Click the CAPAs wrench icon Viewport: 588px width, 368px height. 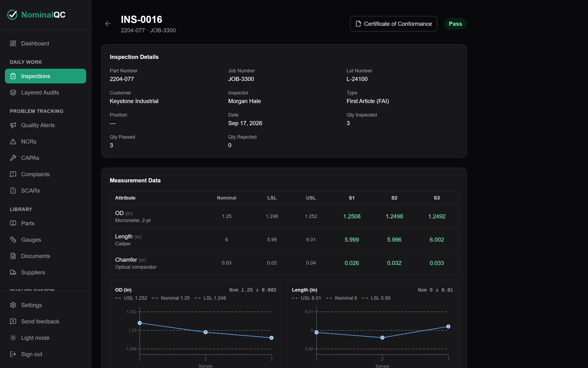[13, 158]
